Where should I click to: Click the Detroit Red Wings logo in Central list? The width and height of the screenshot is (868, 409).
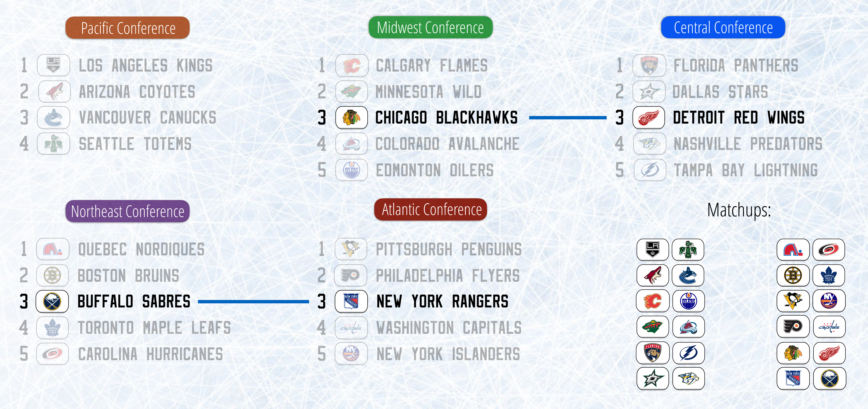[649, 117]
